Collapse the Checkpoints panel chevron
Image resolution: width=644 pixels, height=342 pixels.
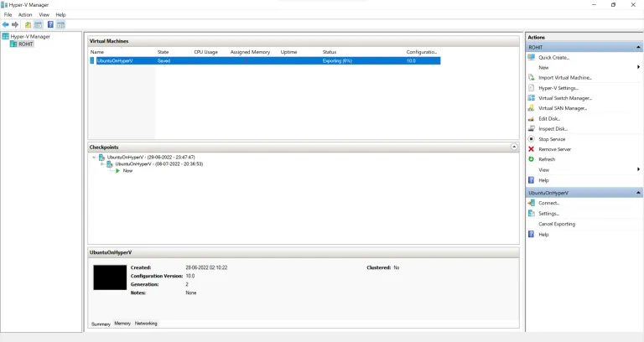tap(514, 147)
